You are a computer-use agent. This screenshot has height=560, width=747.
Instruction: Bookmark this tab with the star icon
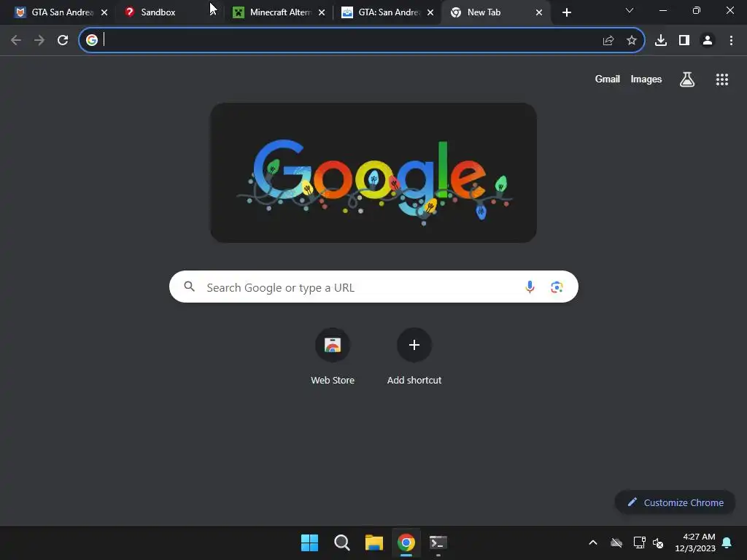coord(632,41)
